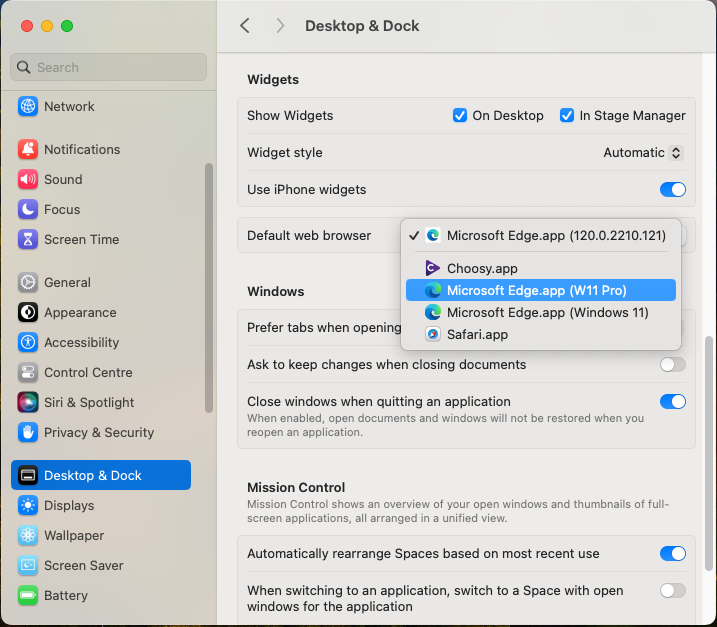Screen dimensions: 717x627
Task: Open Notifications bell icon in sidebar
Action: click(x=28, y=150)
